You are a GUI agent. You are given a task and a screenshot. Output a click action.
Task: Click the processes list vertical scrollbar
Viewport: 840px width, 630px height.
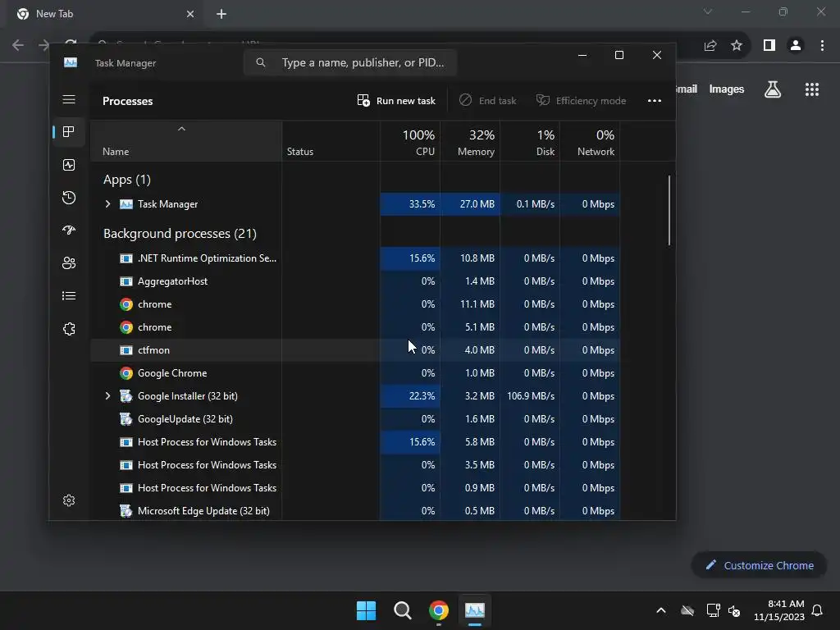point(669,211)
